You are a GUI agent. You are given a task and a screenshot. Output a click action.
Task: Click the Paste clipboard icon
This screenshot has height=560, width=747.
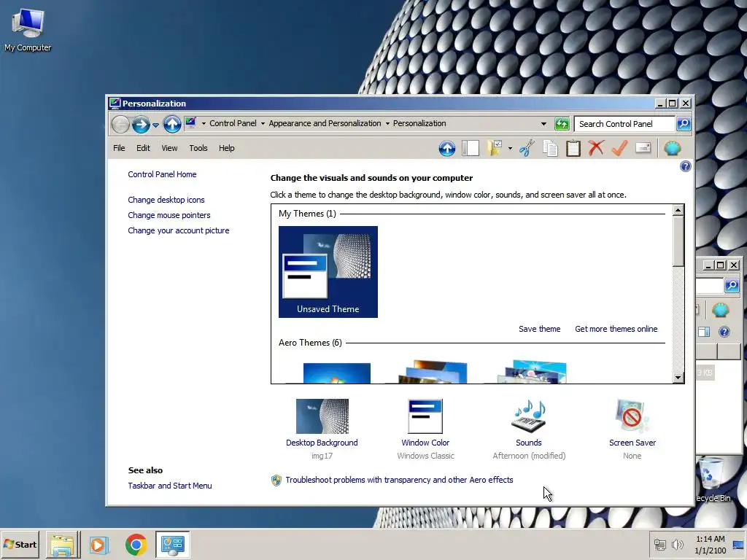click(x=573, y=148)
